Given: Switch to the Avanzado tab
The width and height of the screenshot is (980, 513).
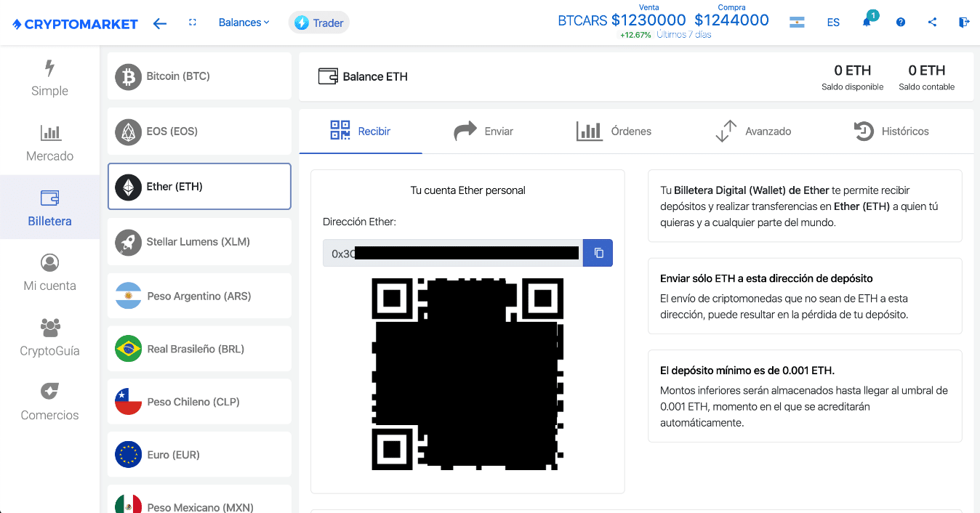Looking at the screenshot, I should 753,132.
